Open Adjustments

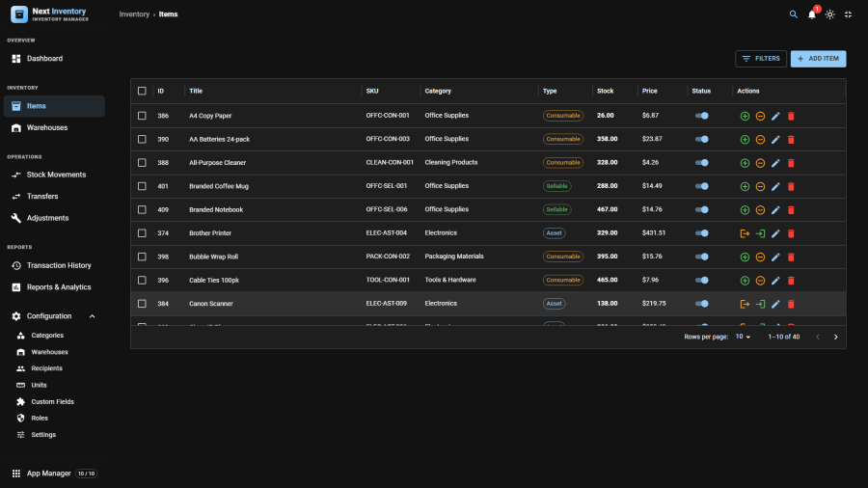54,218
